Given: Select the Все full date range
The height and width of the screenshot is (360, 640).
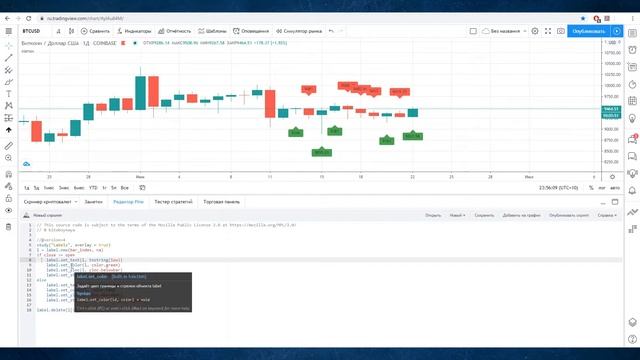Looking at the screenshot, I should (124, 188).
